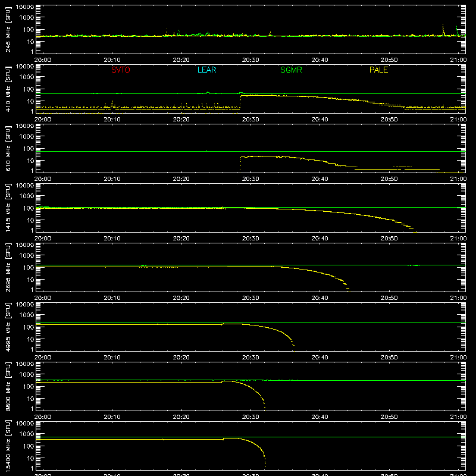Screen dimensions: 476x476
Task: Click 21:00 label under the 245 MHz panel
Action: (x=458, y=60)
